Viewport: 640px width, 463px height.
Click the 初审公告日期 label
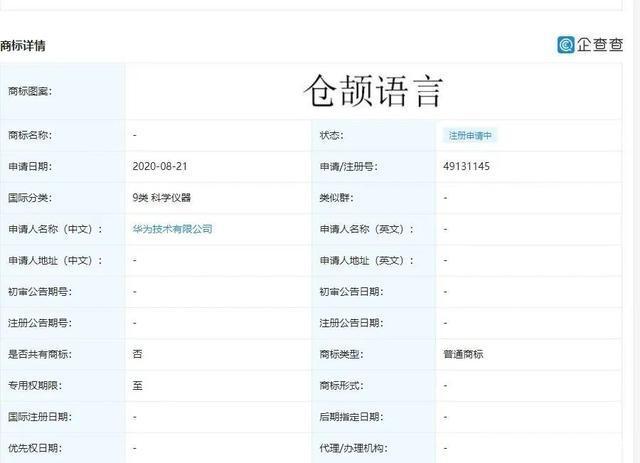[x=351, y=292]
